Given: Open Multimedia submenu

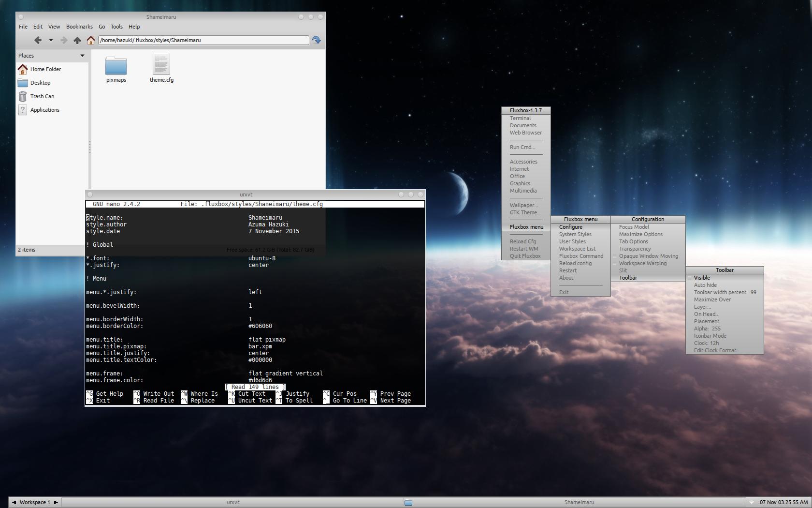Looking at the screenshot, I should (x=526, y=191).
